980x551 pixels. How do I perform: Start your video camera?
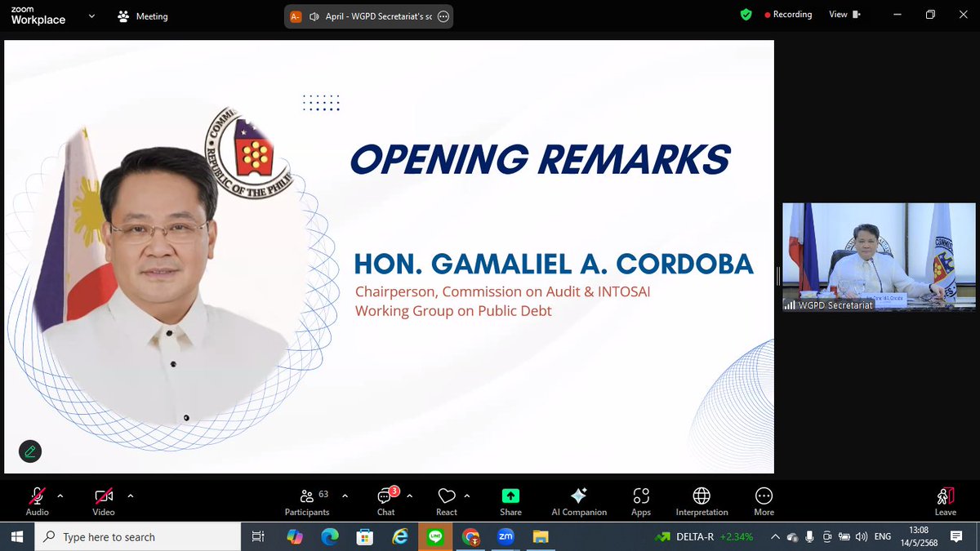(x=102, y=495)
